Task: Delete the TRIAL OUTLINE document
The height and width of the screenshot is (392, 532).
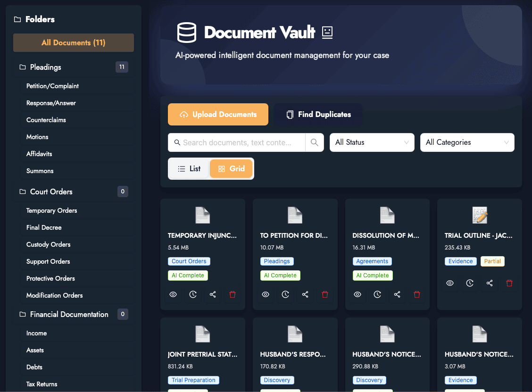Action: pos(509,283)
